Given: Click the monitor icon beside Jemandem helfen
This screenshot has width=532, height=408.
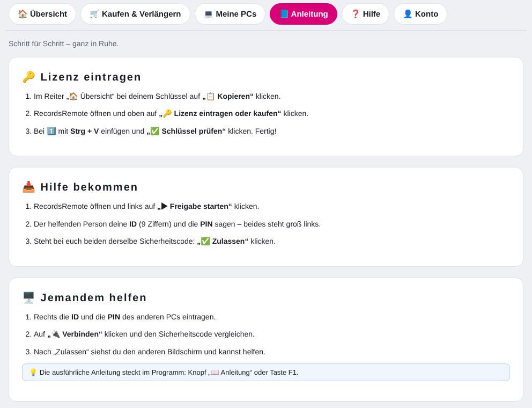Looking at the screenshot, I should tap(29, 297).
